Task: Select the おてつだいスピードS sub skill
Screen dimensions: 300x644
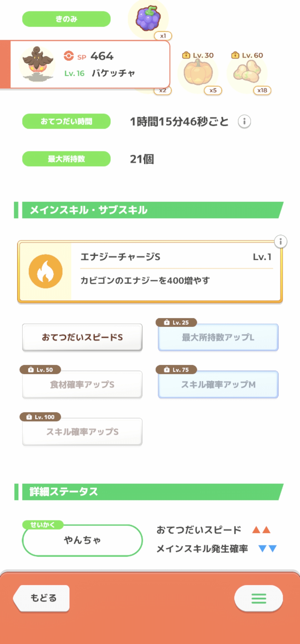Action: [x=82, y=337]
